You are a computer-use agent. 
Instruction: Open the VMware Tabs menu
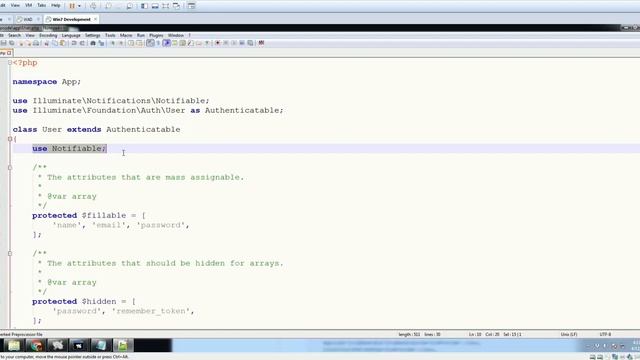click(42, 5)
